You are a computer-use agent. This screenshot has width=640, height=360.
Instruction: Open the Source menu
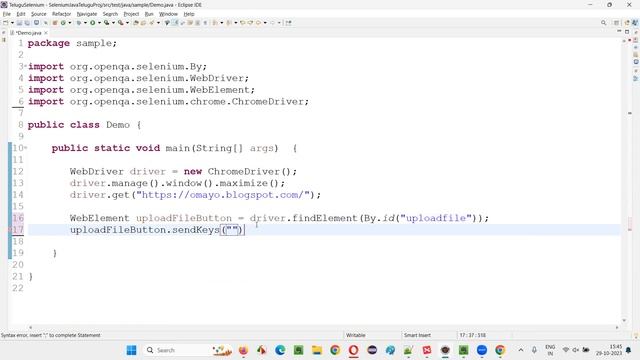point(39,14)
